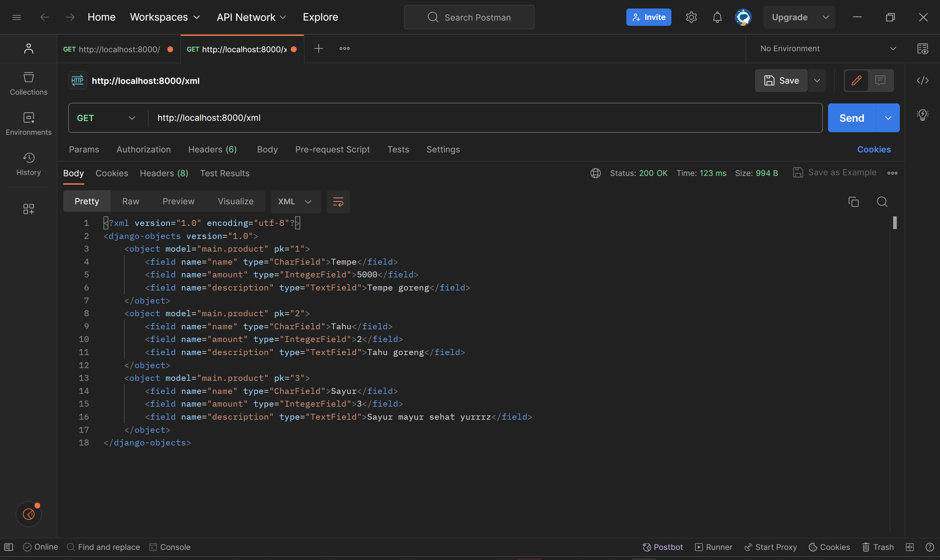Viewport: 940px width, 560px height.
Task: Collapse the sidebar from the status bar
Action: (x=8, y=547)
